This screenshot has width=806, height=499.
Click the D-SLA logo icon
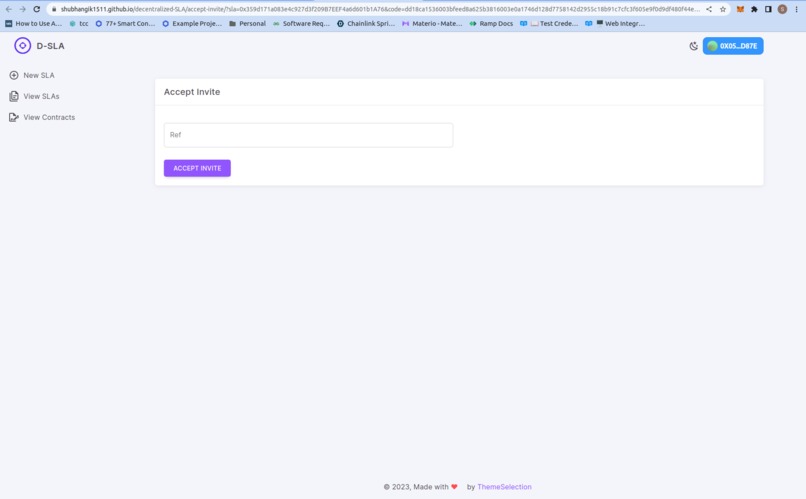tap(23, 46)
